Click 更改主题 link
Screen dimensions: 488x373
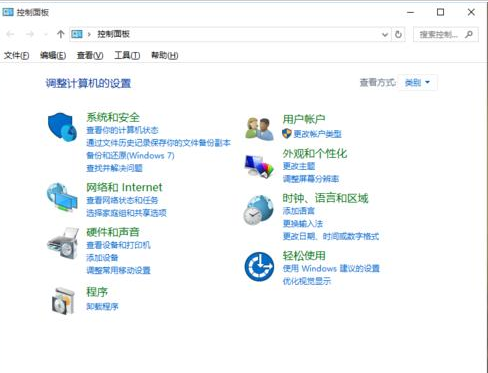point(299,166)
